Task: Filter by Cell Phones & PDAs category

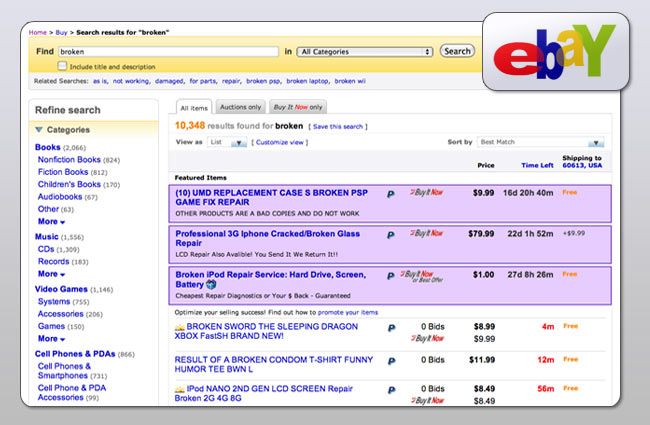Action: (x=75, y=354)
